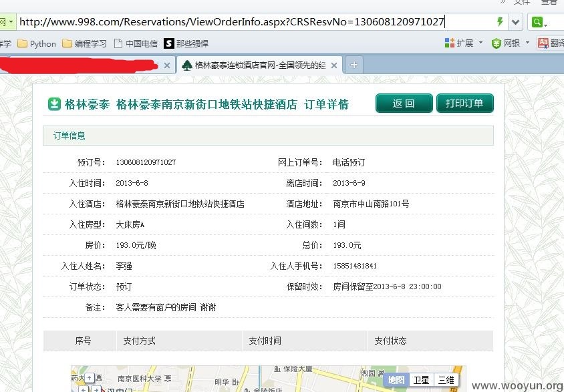The image size is (564, 392).
Task: Pan the map up with arrow control
Action: [x=89, y=377]
